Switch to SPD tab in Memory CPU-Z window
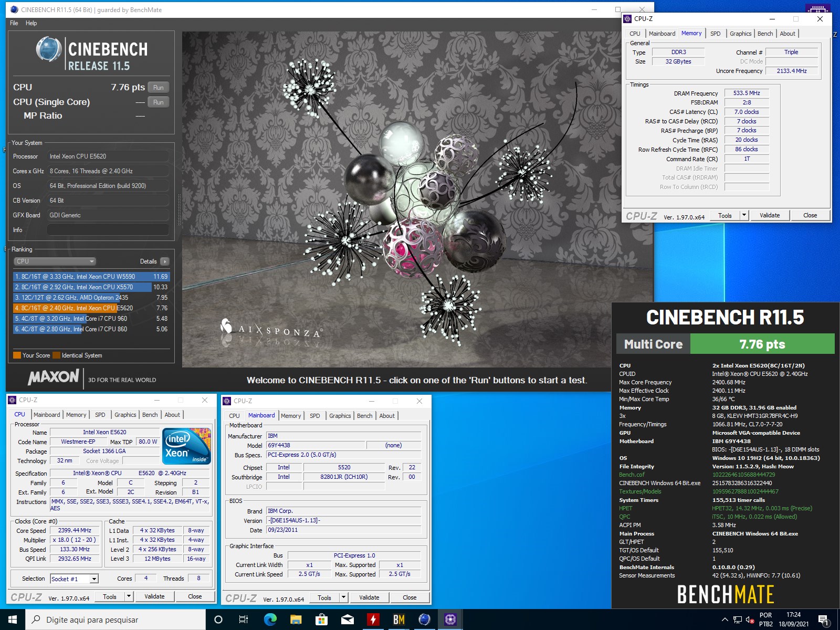This screenshot has width=840, height=630. click(x=716, y=34)
